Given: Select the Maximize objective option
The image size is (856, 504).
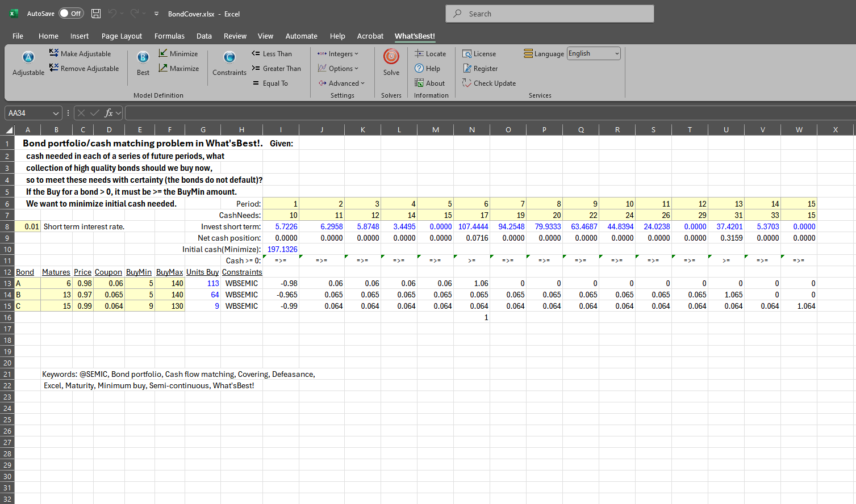Looking at the screenshot, I should coord(179,68).
